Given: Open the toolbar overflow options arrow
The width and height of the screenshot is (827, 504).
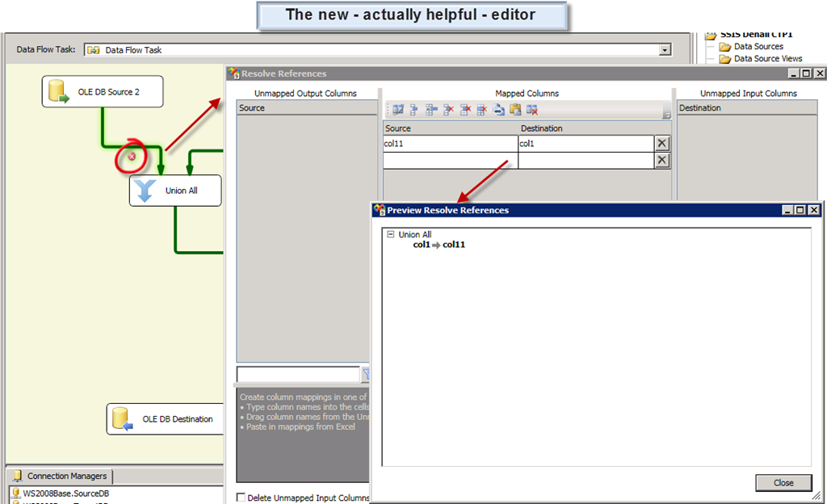Looking at the screenshot, I should 666,114.
